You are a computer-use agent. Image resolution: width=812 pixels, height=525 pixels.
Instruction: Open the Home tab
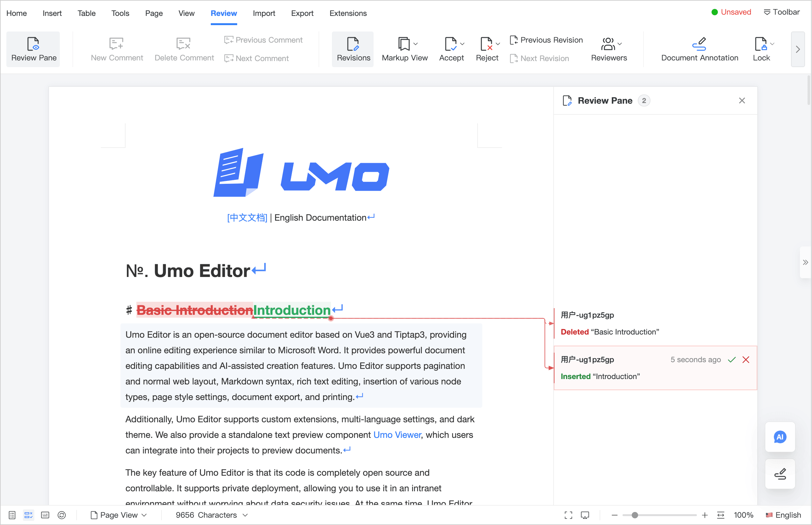pyautogui.click(x=16, y=13)
